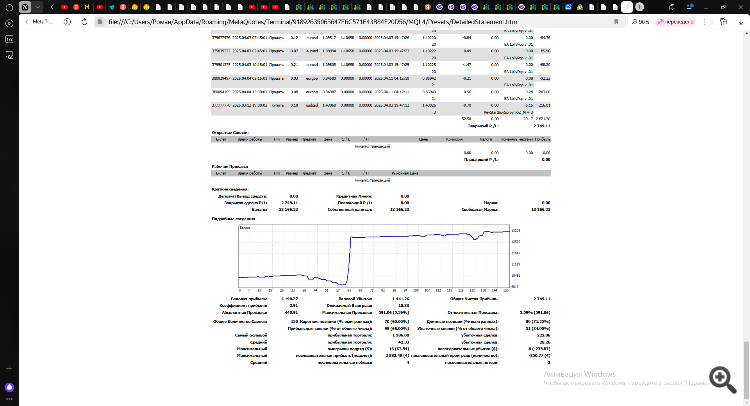Click the magnifier zoom-in icon over the page
Image resolution: width=750 pixels, height=406 pixels.
click(x=721, y=376)
